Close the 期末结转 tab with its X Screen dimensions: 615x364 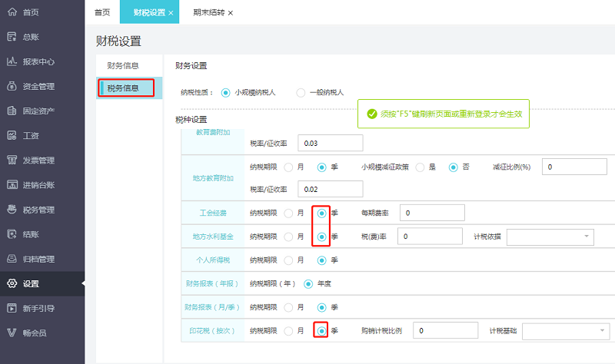click(231, 13)
